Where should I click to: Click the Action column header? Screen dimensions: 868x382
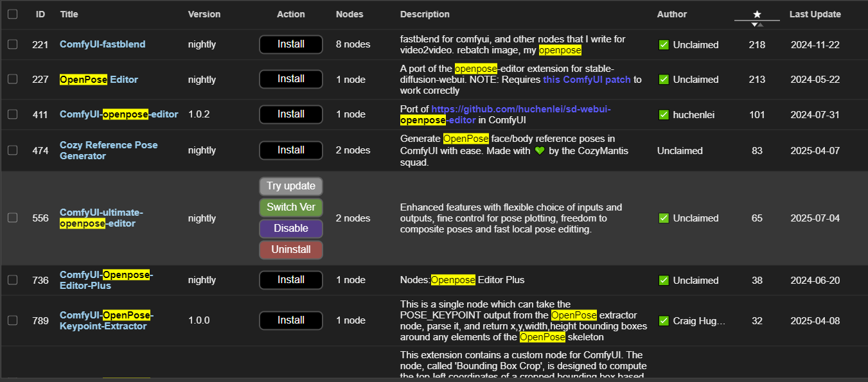tap(291, 14)
